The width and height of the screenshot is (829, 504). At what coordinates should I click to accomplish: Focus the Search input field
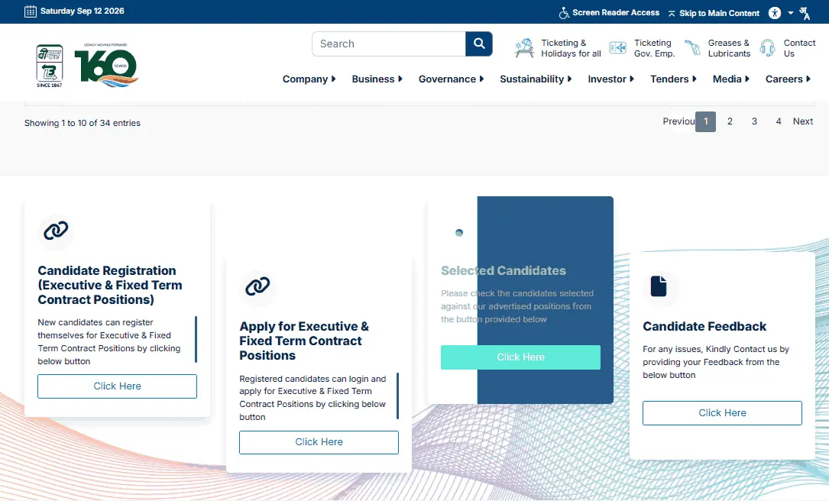point(389,44)
